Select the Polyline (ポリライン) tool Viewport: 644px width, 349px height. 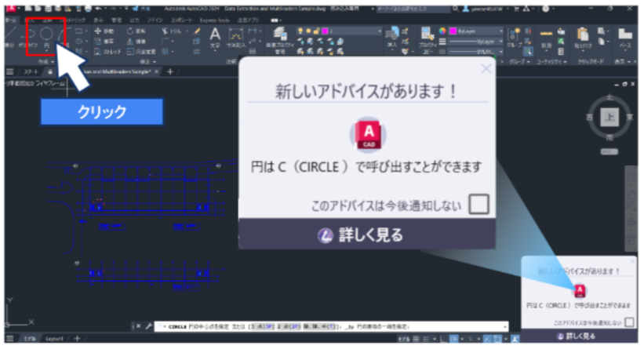coord(28,37)
